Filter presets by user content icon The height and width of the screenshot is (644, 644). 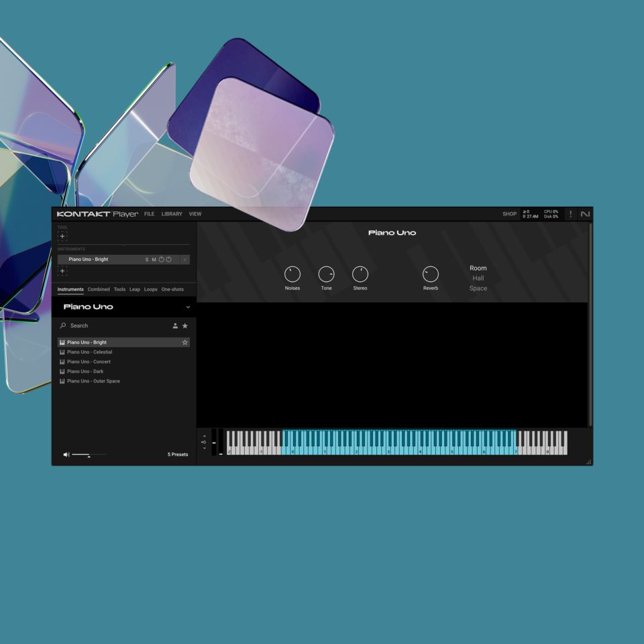click(175, 326)
